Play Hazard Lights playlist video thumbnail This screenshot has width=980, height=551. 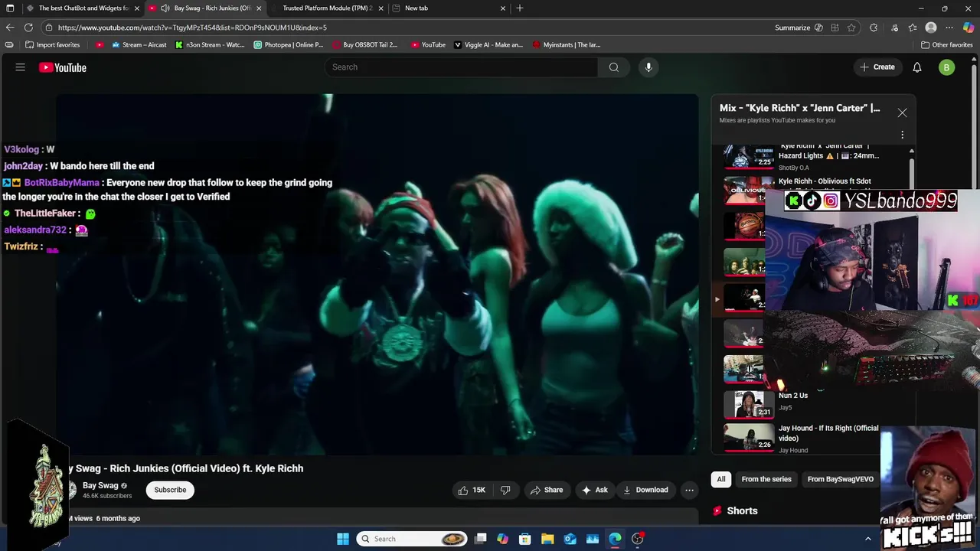pyautogui.click(x=749, y=156)
